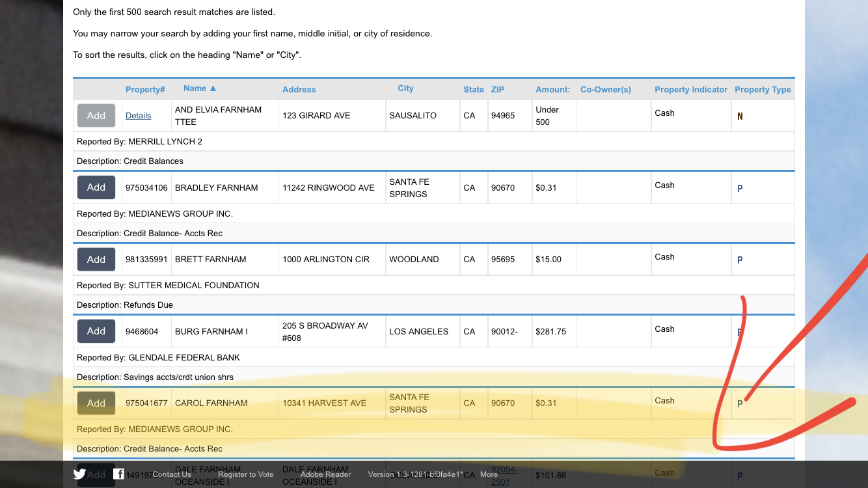Sort results by City column heading
Viewport: 868px width, 488px height.
[405, 88]
